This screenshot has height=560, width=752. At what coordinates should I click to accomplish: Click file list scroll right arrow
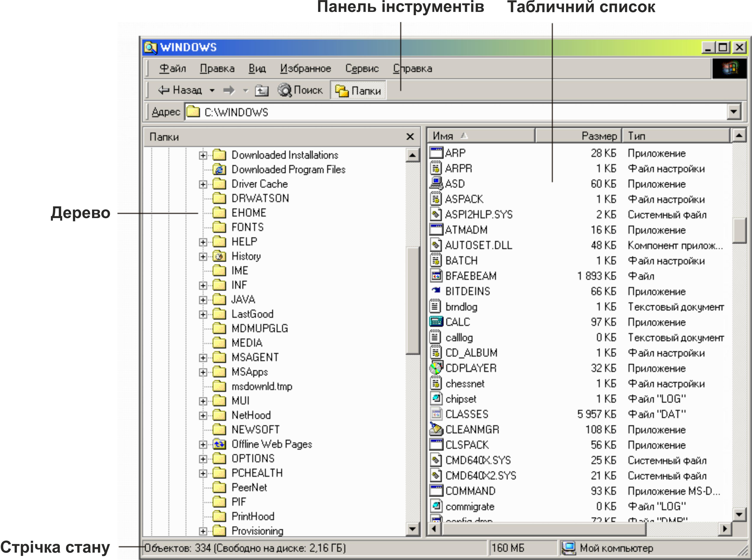724,528
